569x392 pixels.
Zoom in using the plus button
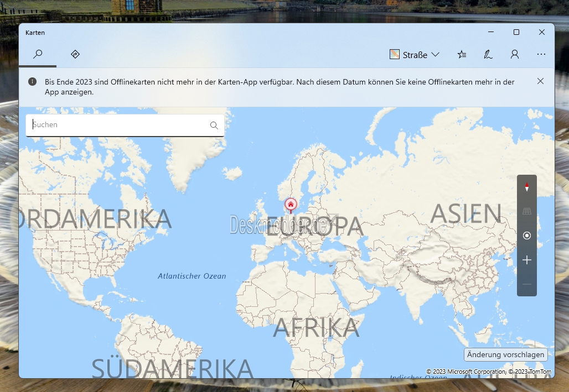click(527, 260)
